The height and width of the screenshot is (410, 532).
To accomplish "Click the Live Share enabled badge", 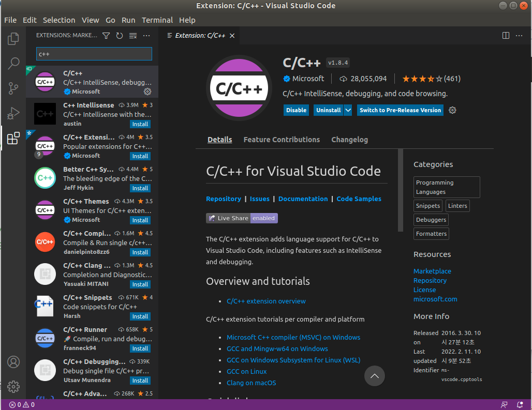I will [242, 218].
